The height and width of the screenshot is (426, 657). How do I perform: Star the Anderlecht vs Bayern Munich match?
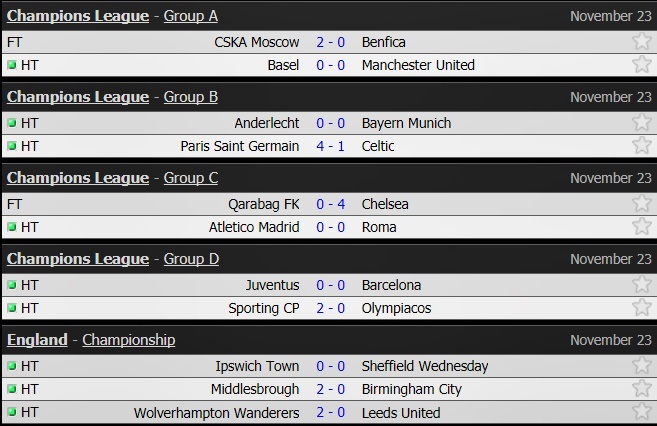pyautogui.click(x=641, y=123)
